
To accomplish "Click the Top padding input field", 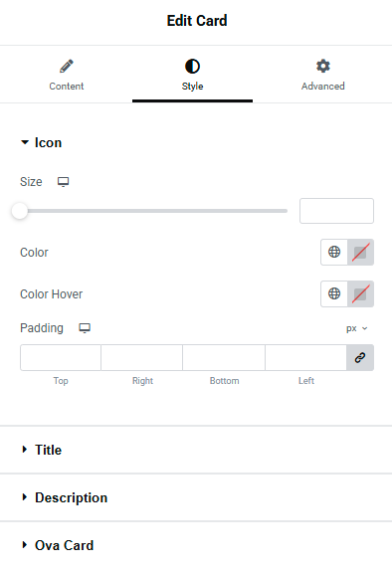I will [61, 358].
